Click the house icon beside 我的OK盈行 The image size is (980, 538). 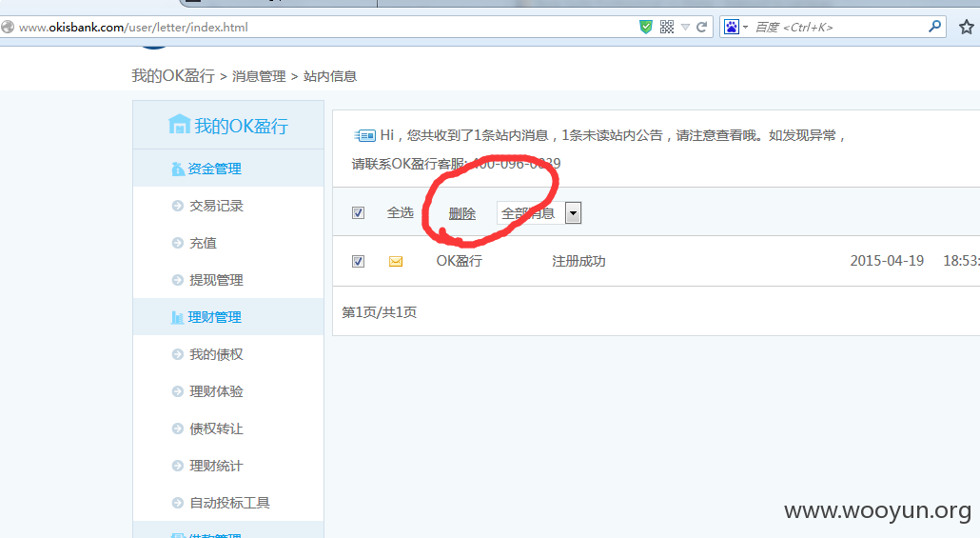[x=180, y=124]
